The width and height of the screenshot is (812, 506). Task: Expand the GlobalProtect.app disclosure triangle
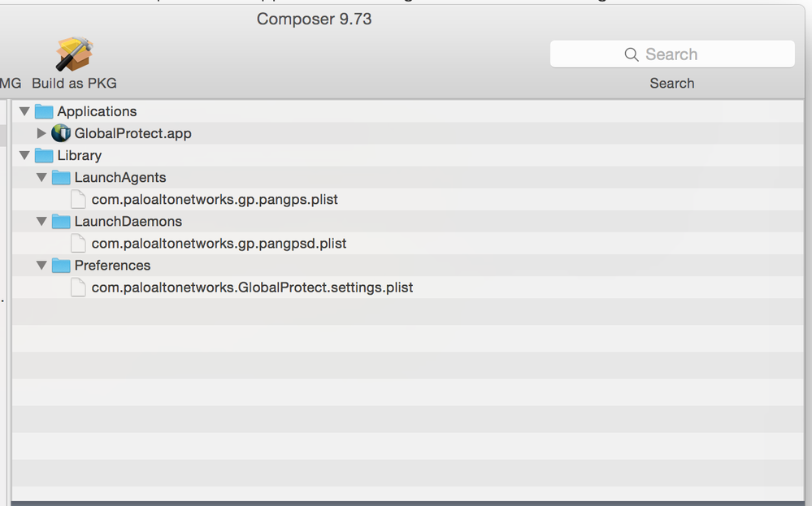[41, 133]
